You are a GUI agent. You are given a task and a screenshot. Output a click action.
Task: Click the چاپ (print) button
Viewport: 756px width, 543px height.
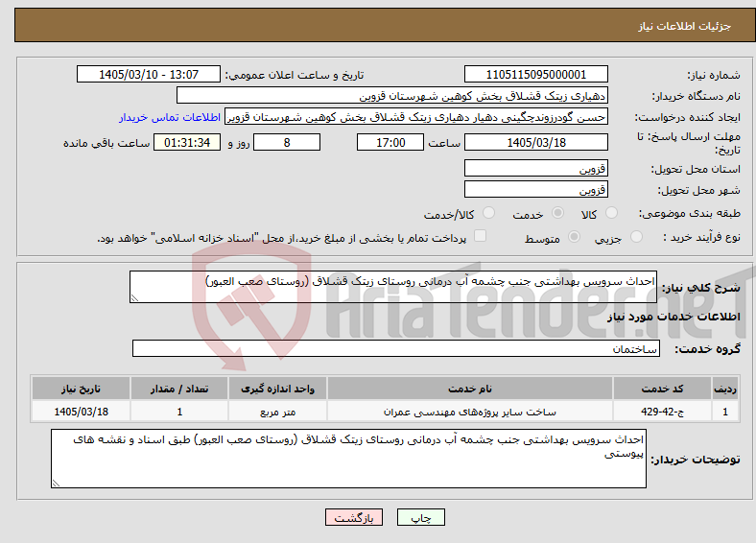click(420, 517)
